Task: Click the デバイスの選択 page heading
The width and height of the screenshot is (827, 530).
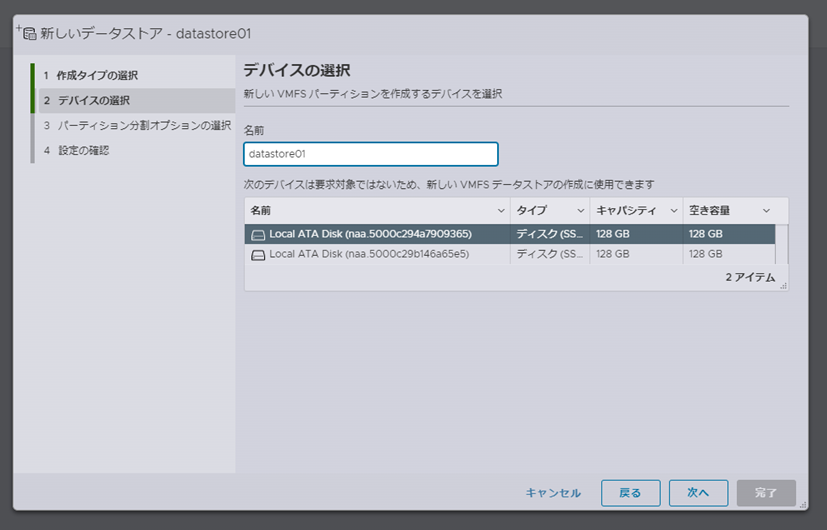Action: coord(297,70)
